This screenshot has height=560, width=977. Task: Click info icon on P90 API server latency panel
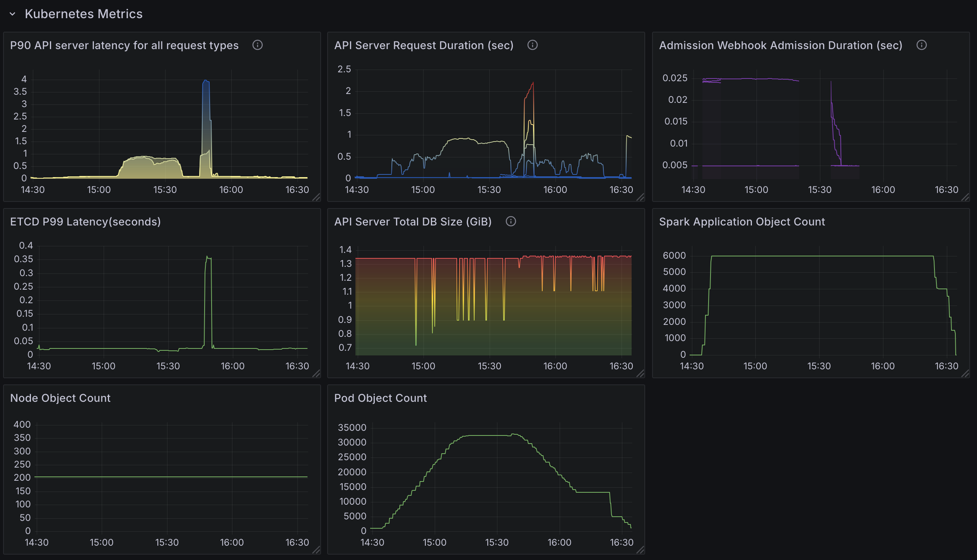coord(258,45)
